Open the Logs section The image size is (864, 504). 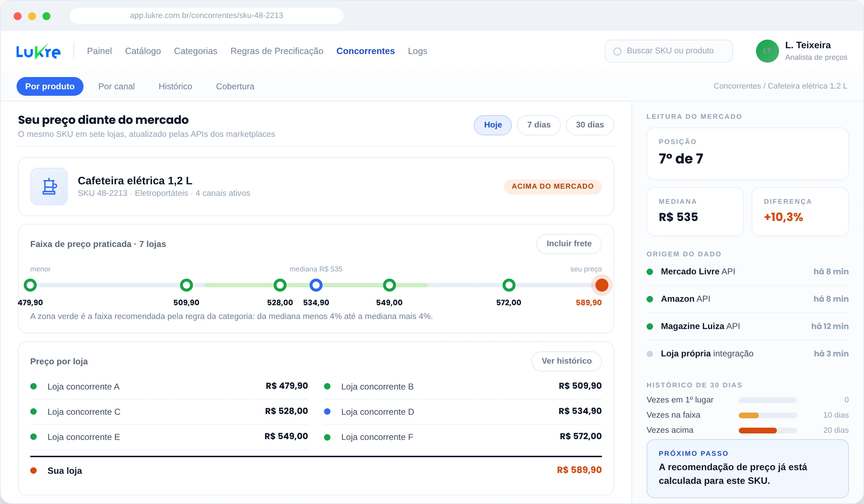418,51
